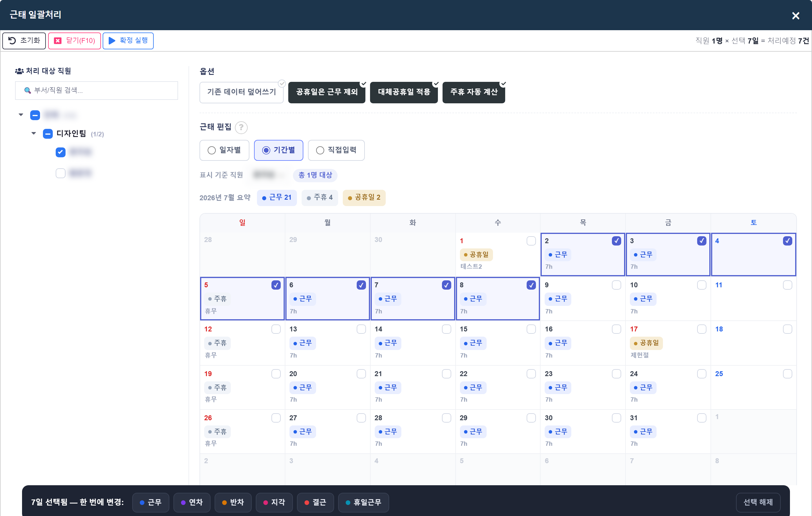Uncheck the day 6 checkbox
812x516 pixels.
pyautogui.click(x=361, y=285)
